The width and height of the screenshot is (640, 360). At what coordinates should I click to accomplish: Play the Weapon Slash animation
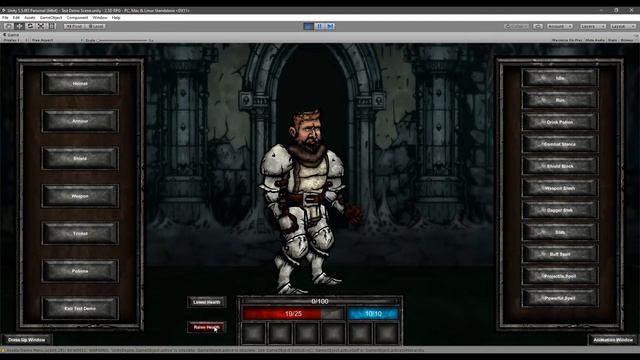click(x=560, y=188)
